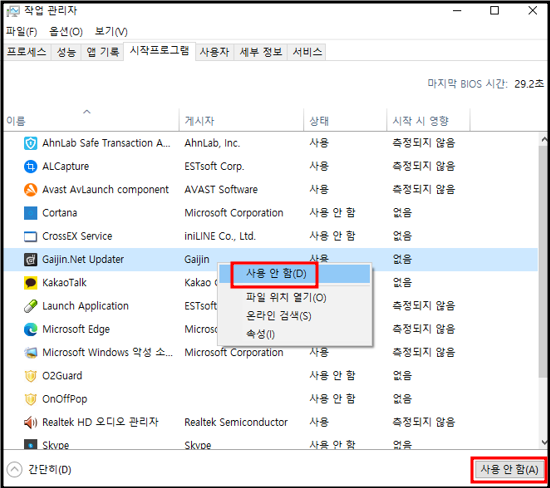
Task: Click the Skype row icon
Action: pos(31,444)
